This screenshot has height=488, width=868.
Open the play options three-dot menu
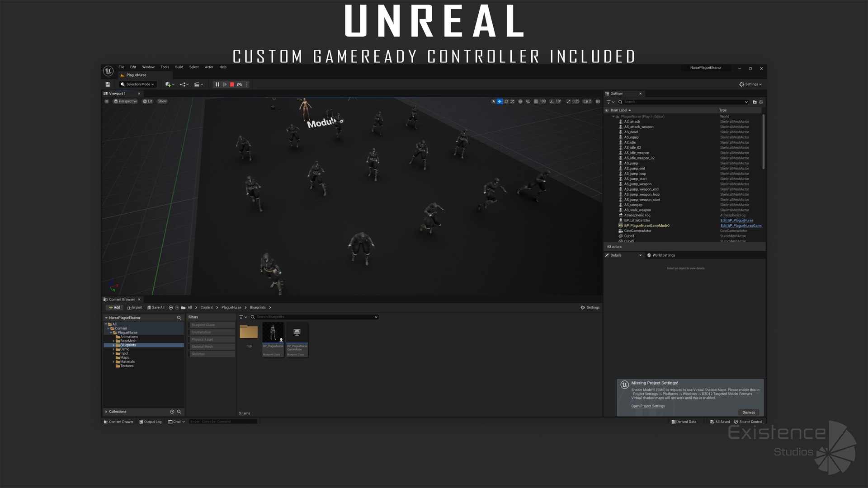[x=246, y=84]
